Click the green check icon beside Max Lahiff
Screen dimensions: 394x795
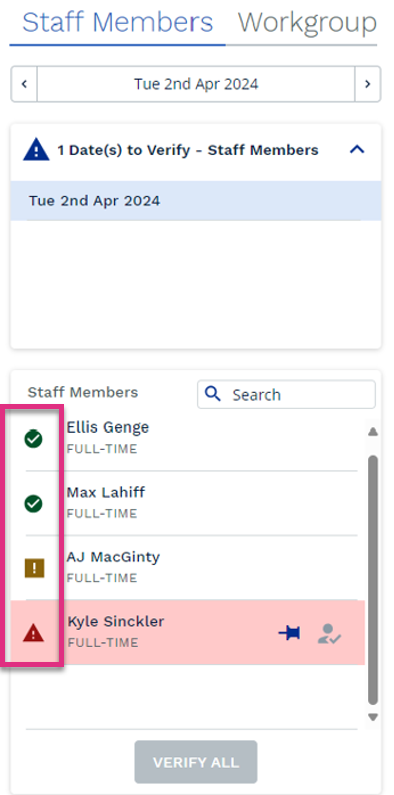coord(33,503)
